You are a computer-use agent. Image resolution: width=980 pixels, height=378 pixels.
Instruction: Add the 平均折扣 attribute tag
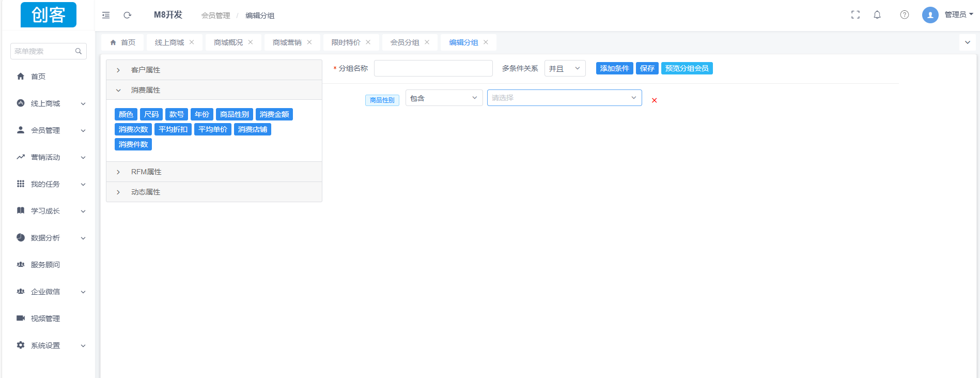(173, 129)
